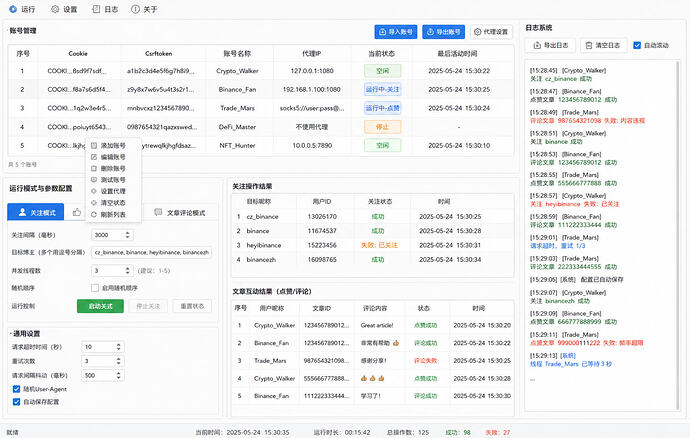Choose 刷新列表 in the context menu
The image size is (690, 438).
pos(113,214)
